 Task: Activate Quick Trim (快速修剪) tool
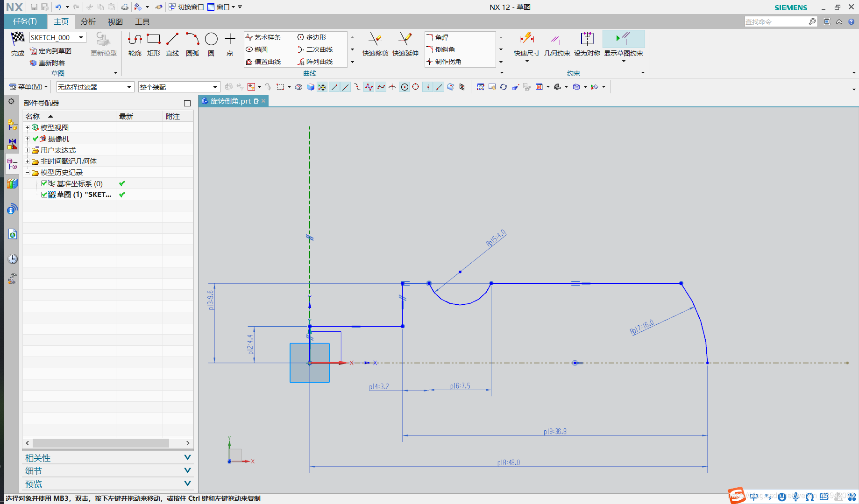pos(376,44)
